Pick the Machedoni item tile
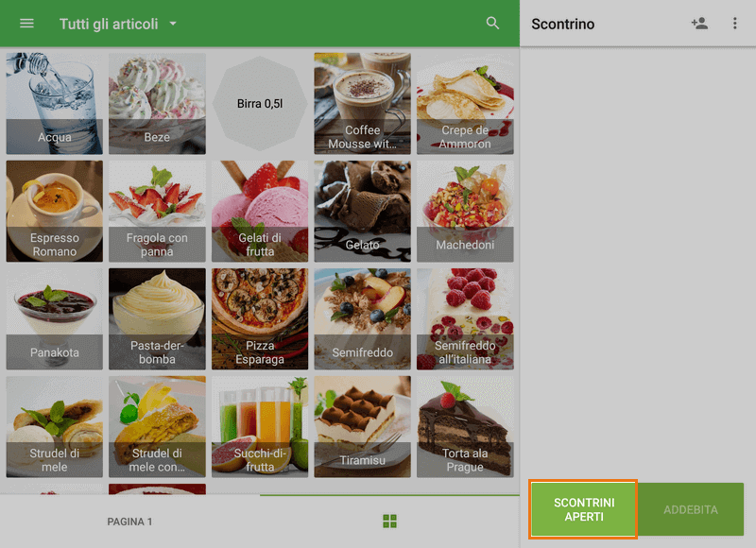The height and width of the screenshot is (548, 756). 465,211
